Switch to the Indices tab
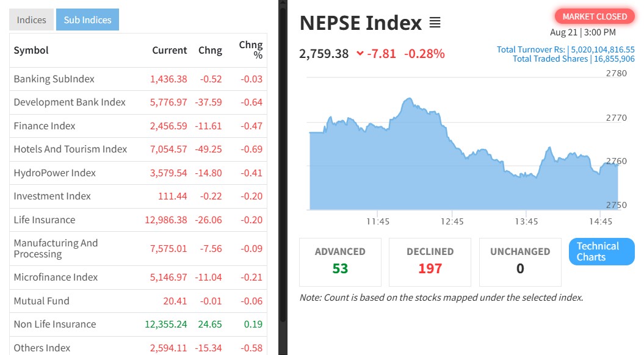Screen dimensions: 644x355 pos(31,20)
